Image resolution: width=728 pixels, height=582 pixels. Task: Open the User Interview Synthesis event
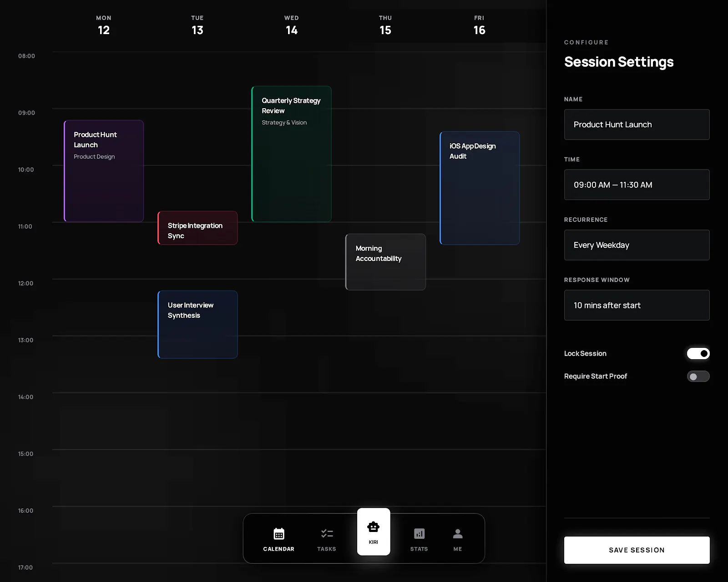pyautogui.click(x=197, y=325)
